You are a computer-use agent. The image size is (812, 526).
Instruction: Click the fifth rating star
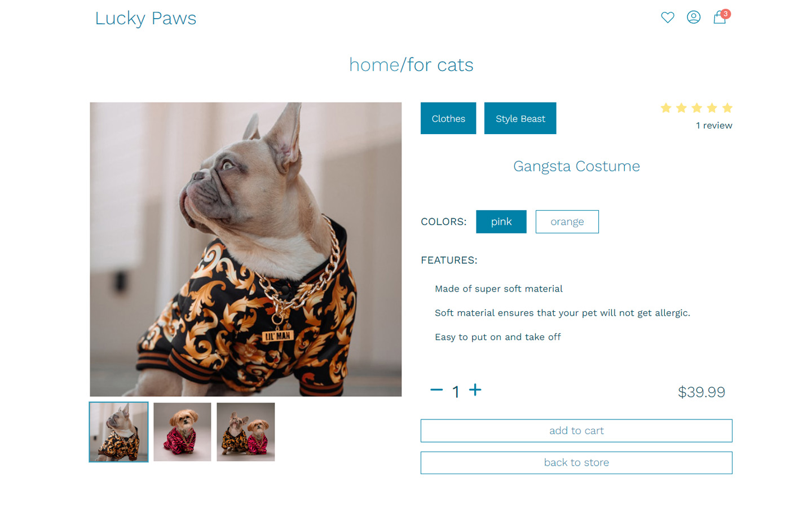click(727, 108)
